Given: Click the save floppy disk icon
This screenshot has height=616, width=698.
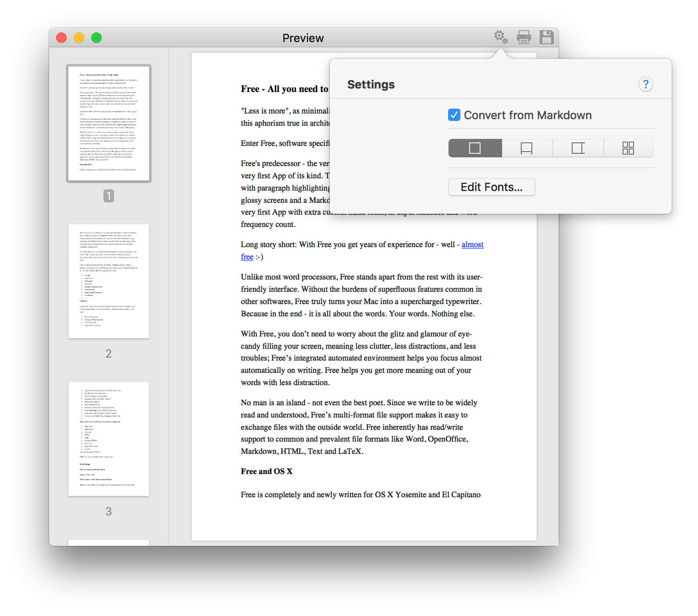Looking at the screenshot, I should tap(546, 37).
